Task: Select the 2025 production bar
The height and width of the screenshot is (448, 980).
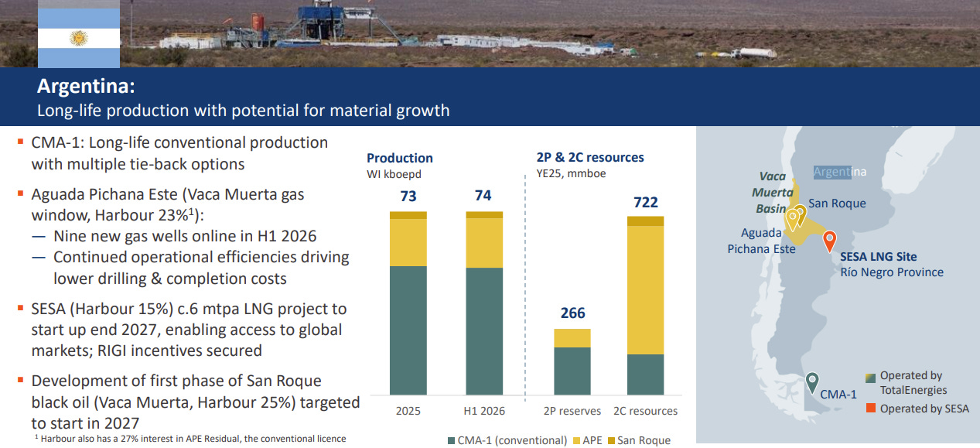Action: click(408, 303)
